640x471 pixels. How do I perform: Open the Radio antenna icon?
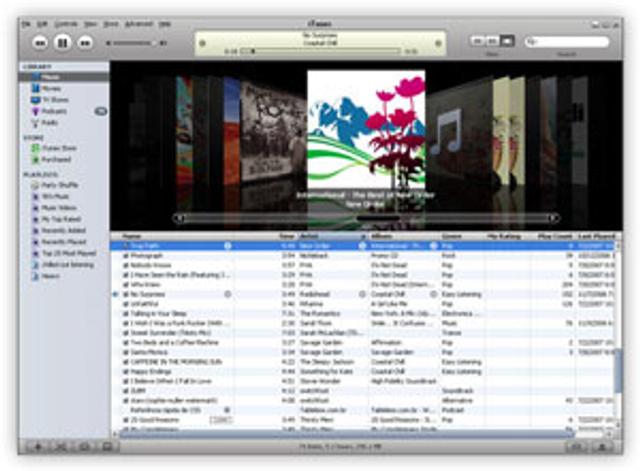tap(36, 122)
